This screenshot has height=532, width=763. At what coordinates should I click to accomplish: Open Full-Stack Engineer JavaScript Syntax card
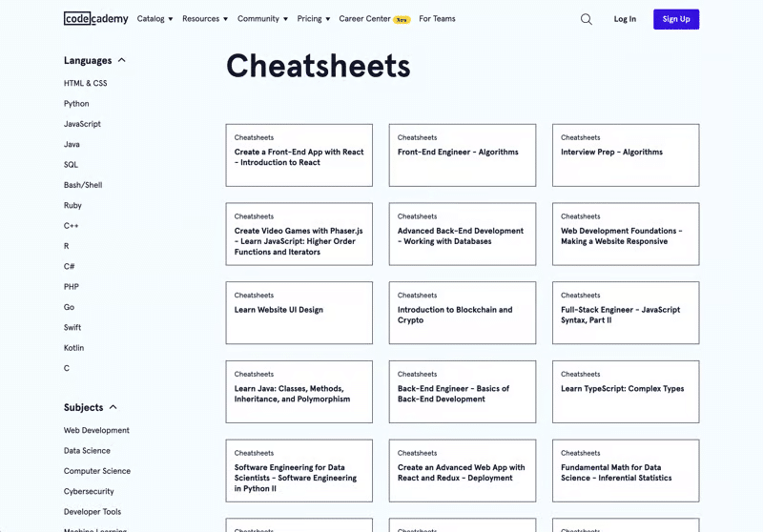(x=626, y=313)
